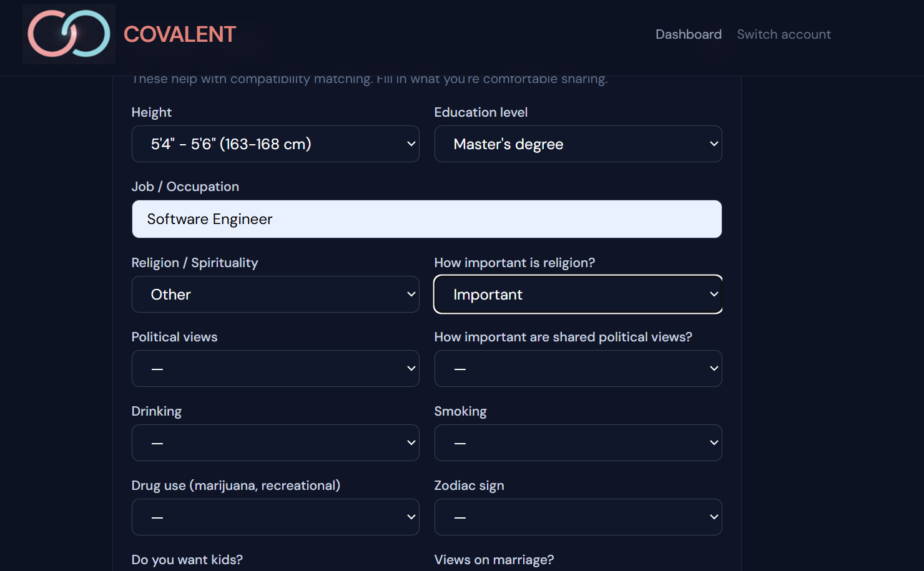This screenshot has width=924, height=571.
Task: Open the Dashboard page
Action: tap(688, 34)
